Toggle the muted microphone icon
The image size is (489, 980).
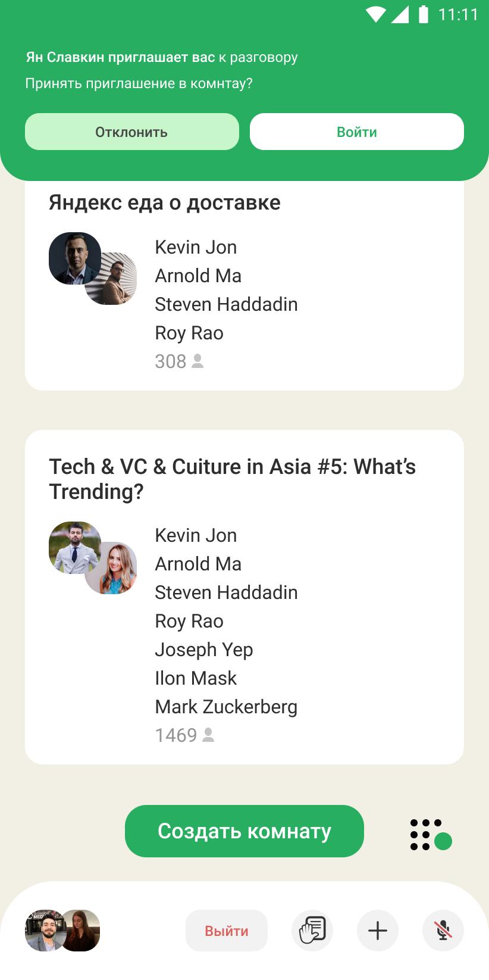click(x=443, y=930)
